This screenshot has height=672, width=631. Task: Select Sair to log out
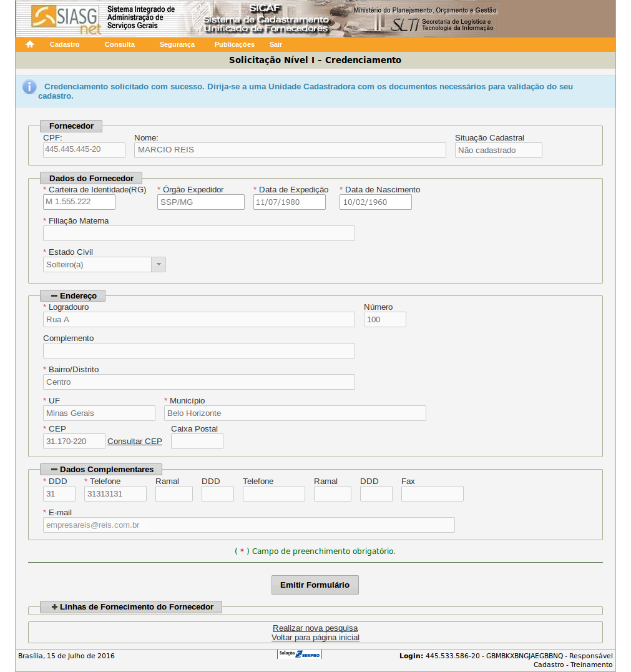(275, 44)
